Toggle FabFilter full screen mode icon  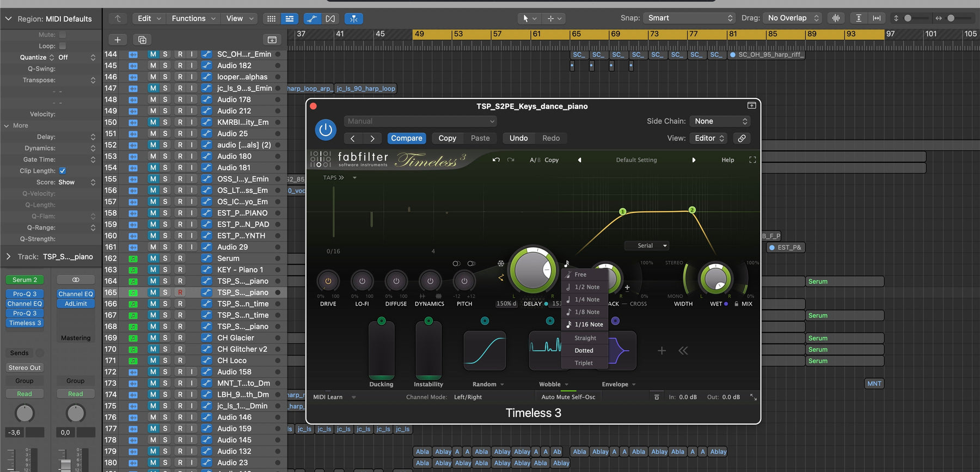click(x=752, y=160)
